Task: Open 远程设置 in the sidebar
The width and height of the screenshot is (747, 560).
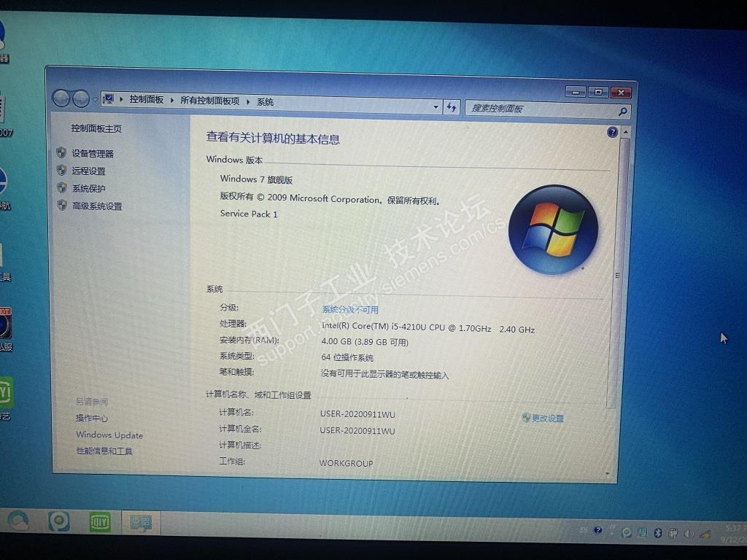Action: (x=88, y=171)
